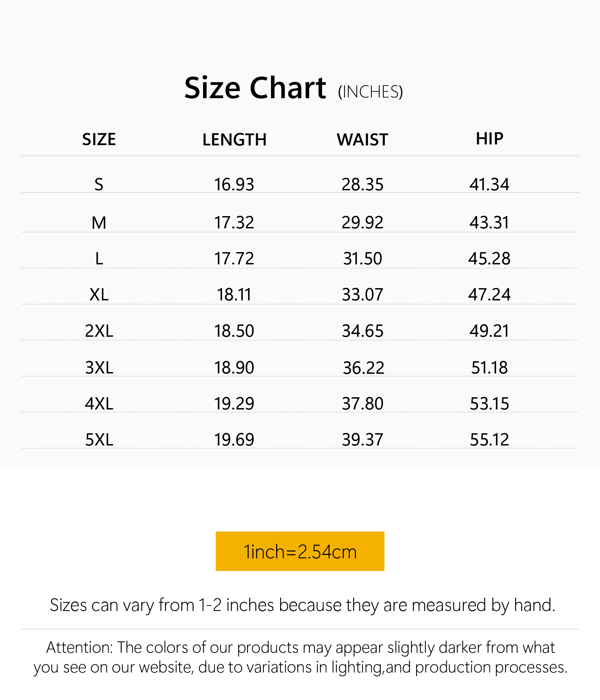Click the HIP column header
600x700 pixels.
489,139
